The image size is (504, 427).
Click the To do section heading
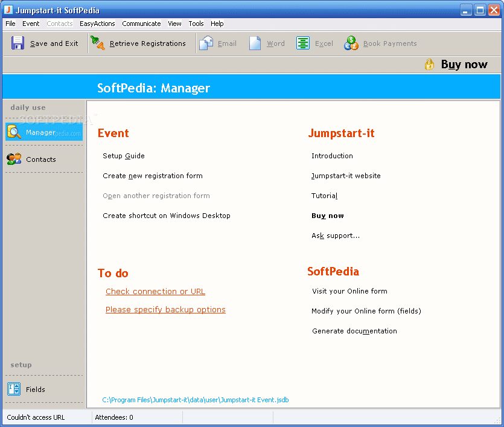(x=113, y=273)
